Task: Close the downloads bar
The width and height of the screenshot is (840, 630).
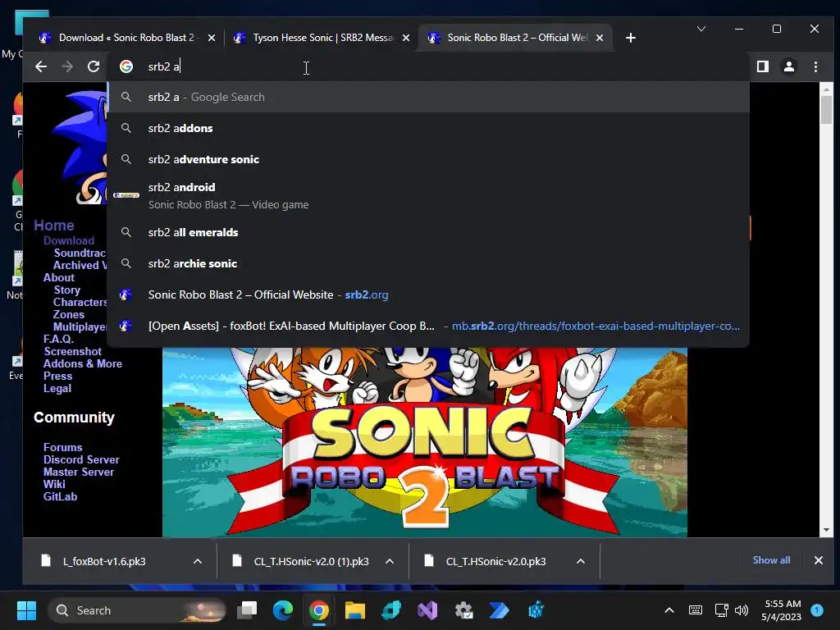Action: (x=819, y=559)
